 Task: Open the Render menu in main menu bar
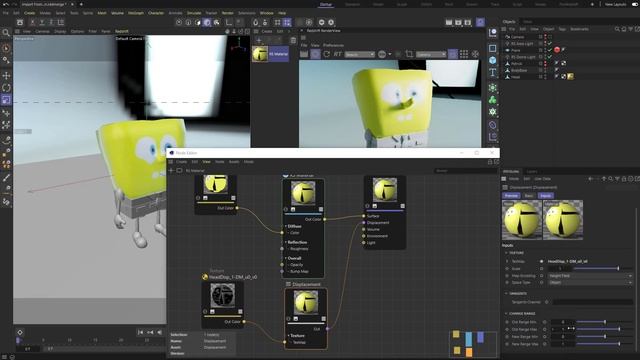pyautogui.click(x=227, y=13)
